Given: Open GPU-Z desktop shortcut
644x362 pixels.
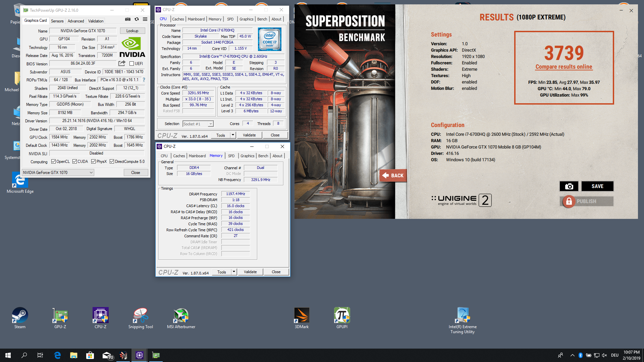Looking at the screenshot, I should (x=60, y=318).
